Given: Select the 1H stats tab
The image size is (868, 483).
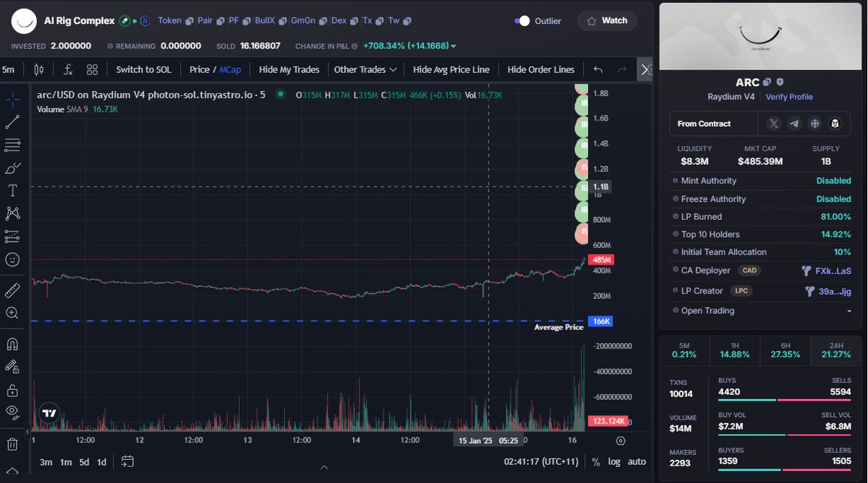Looking at the screenshot, I should point(735,350).
